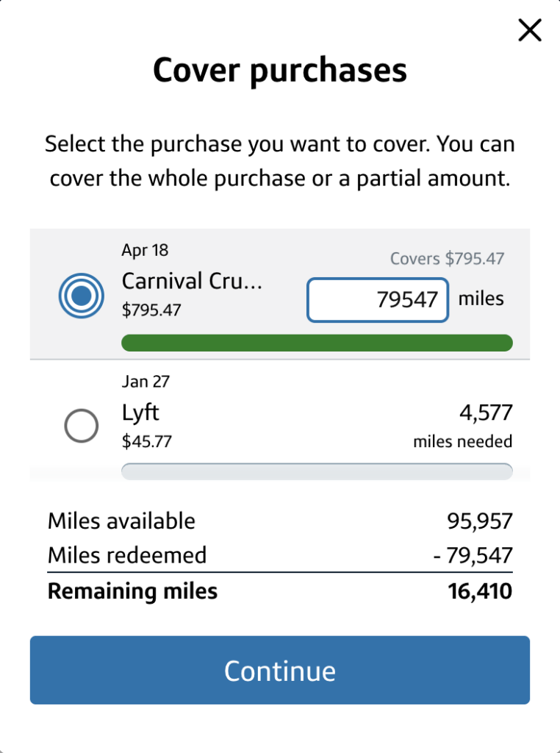
Task: Click the Lyft merchant name
Action: coord(140,413)
